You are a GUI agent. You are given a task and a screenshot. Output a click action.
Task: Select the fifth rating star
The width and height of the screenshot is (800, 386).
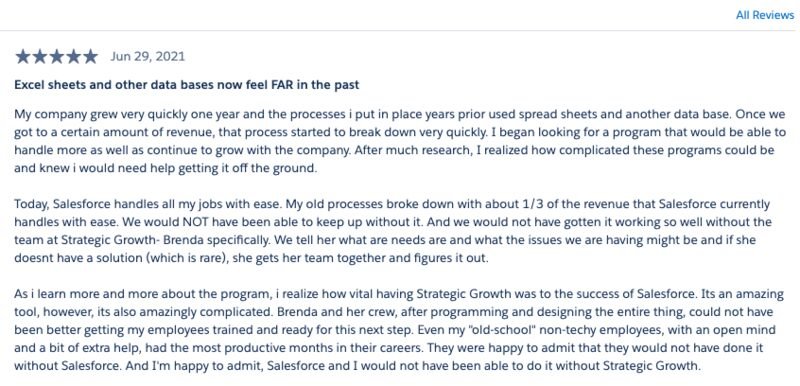pyautogui.click(x=90, y=56)
